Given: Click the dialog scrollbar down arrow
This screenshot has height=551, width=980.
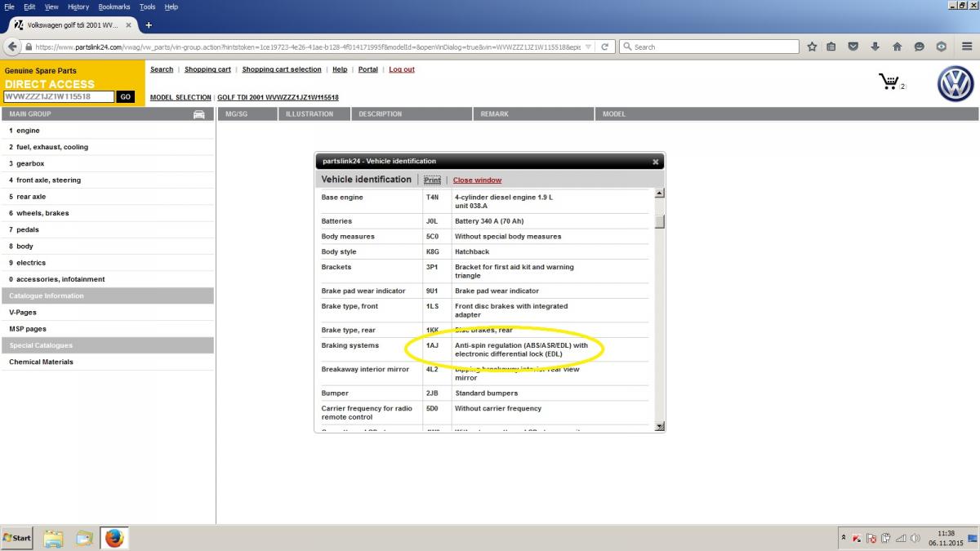Looking at the screenshot, I should tap(660, 426).
